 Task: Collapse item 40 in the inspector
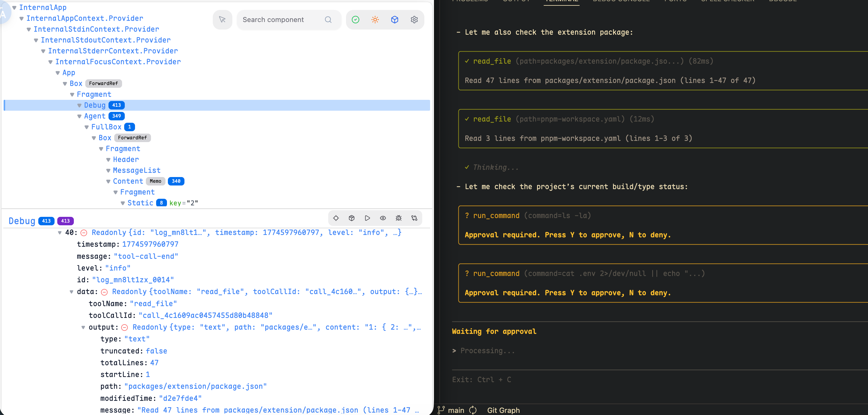60,233
